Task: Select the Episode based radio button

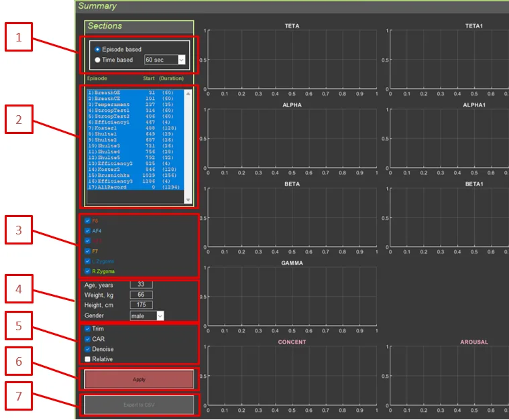Action: click(x=98, y=50)
